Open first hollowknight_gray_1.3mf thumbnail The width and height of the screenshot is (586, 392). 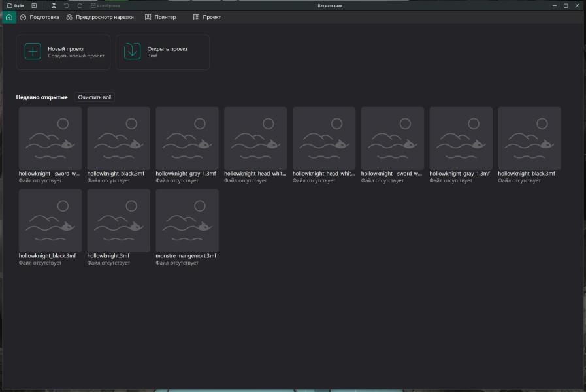pyautogui.click(x=187, y=139)
